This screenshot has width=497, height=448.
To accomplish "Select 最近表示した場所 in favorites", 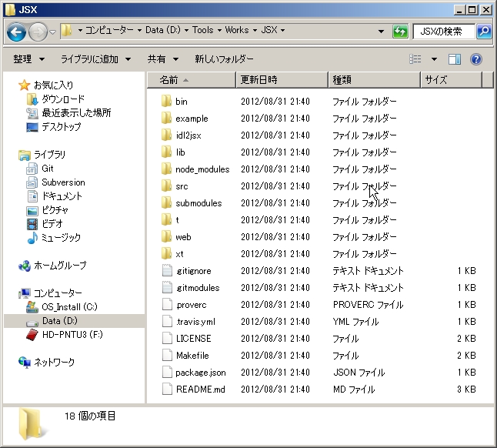I will (76, 113).
